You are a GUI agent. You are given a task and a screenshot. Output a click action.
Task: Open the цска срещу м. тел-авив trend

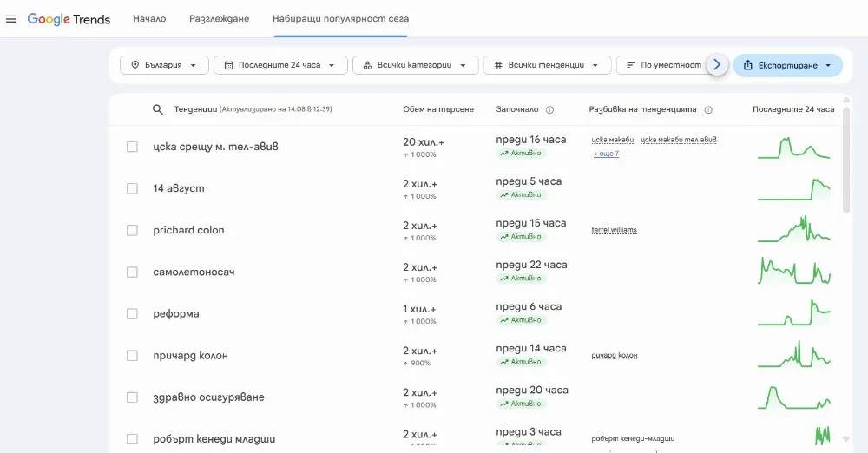tap(215, 147)
